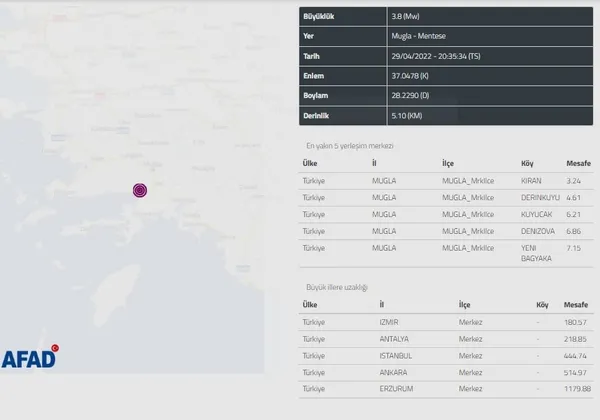Click the 'Büyük illere uzaklığı' heading
The image size is (600, 420).
pyautogui.click(x=337, y=287)
